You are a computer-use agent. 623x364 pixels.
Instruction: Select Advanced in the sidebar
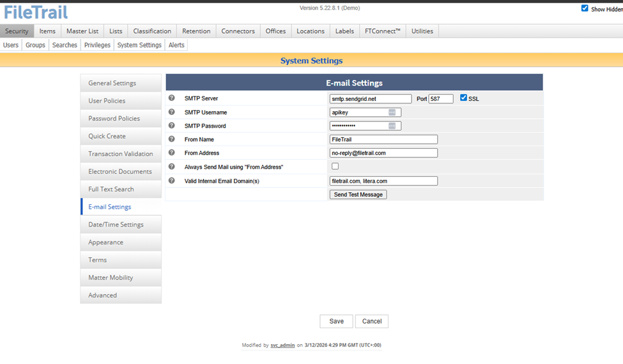click(x=121, y=295)
